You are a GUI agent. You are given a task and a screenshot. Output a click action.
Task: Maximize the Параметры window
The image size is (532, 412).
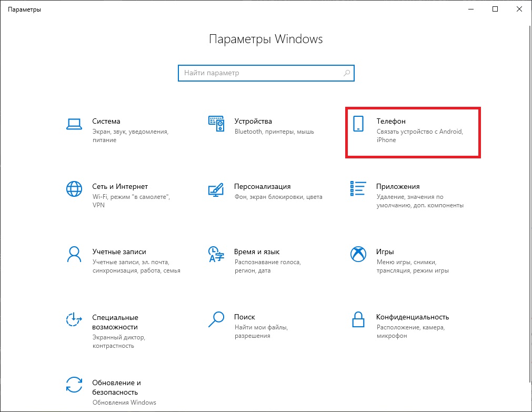(495, 9)
